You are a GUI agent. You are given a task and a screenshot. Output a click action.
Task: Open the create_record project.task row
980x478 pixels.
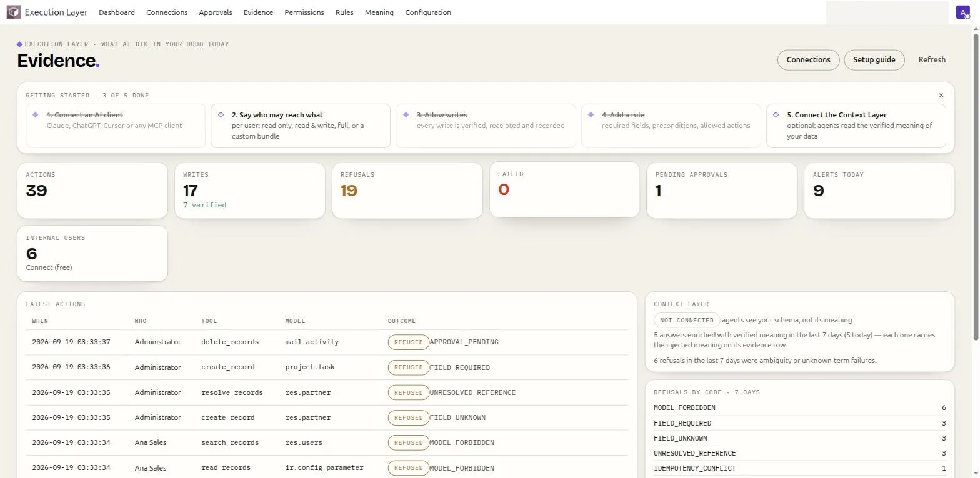point(327,367)
